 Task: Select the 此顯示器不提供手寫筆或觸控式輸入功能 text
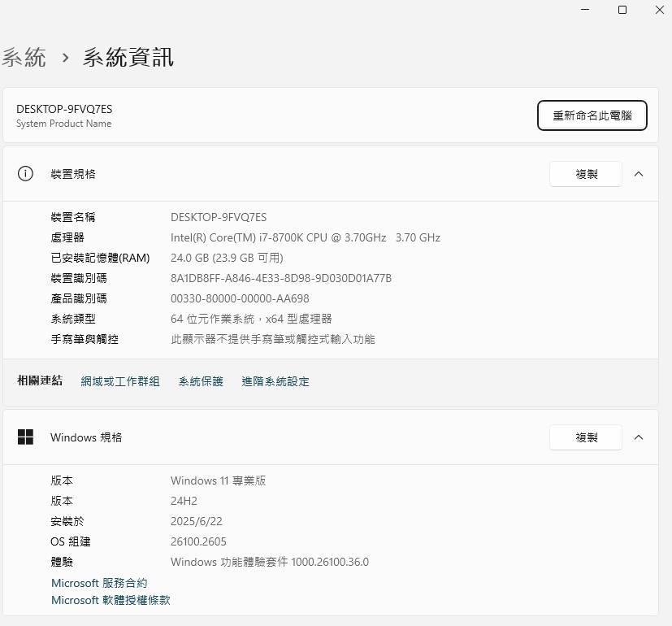(273, 339)
